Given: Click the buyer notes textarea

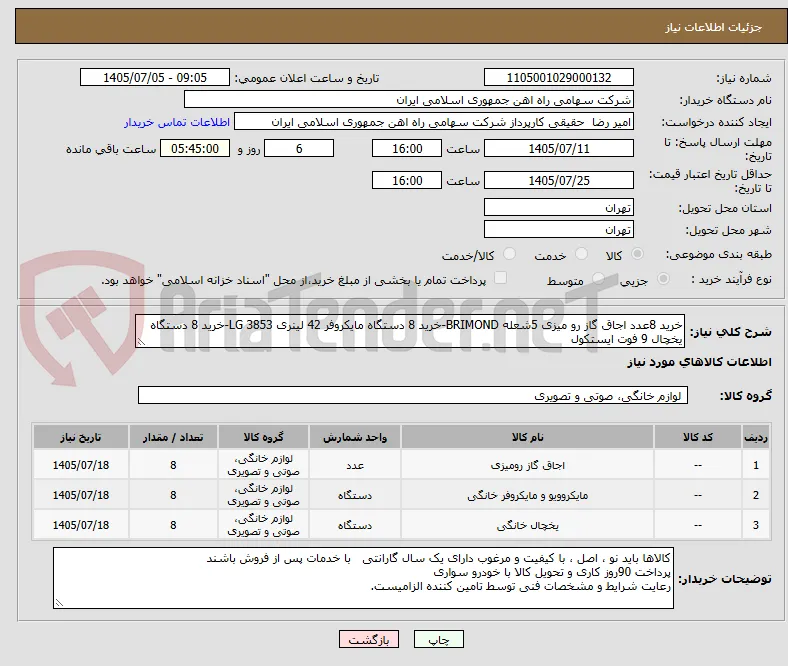Looking at the screenshot, I should (x=363, y=579).
